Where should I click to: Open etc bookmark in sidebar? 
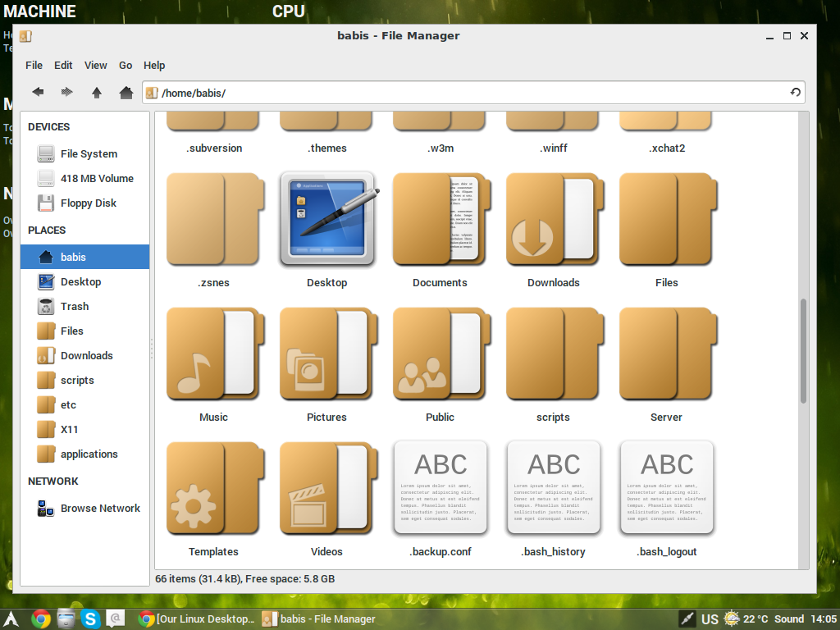coord(84,405)
